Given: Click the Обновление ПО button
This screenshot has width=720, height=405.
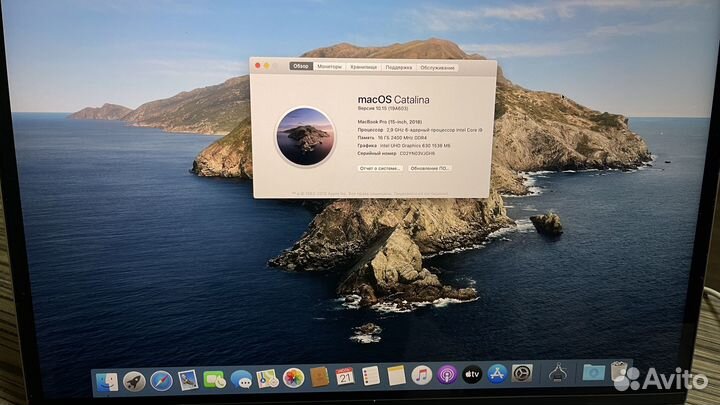Looking at the screenshot, I should pos(429,169).
